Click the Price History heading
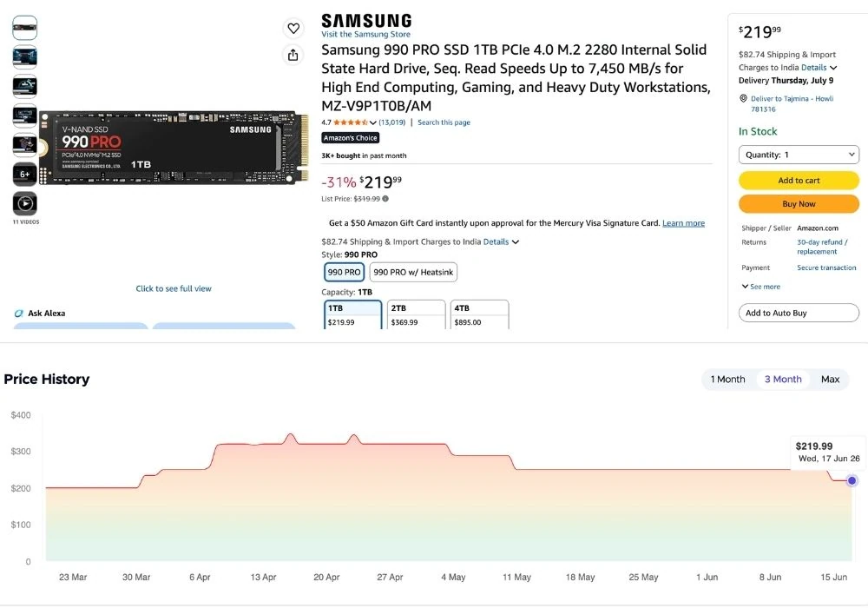868x608 pixels. tap(47, 380)
